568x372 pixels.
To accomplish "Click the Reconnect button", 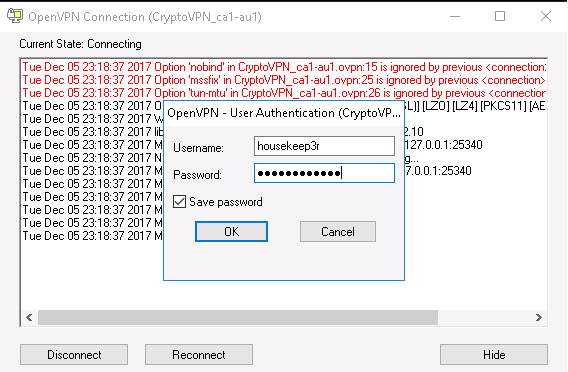I will click(199, 355).
